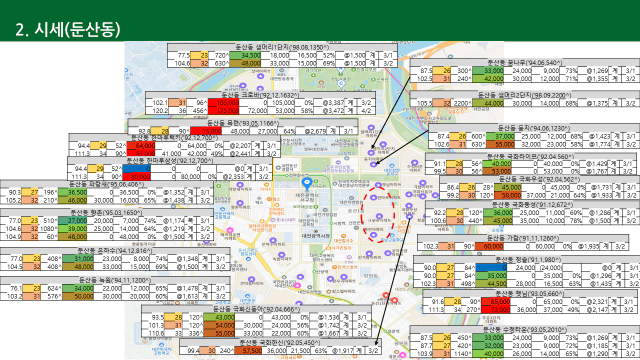Select the pink marker at map bottom edge

(x=402, y=355)
